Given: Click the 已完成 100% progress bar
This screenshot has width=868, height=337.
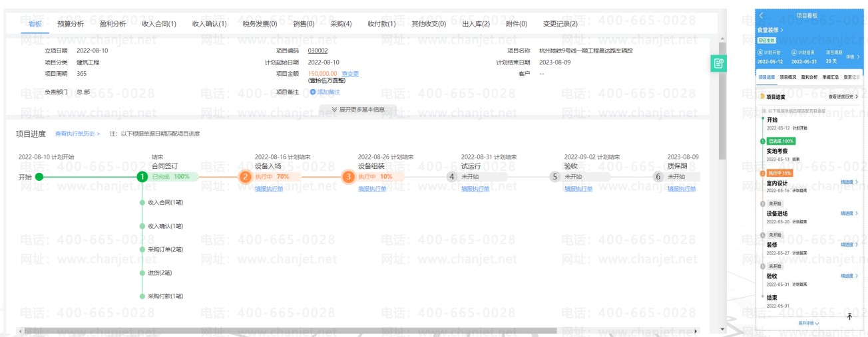Looking at the screenshot, I should click(x=174, y=177).
